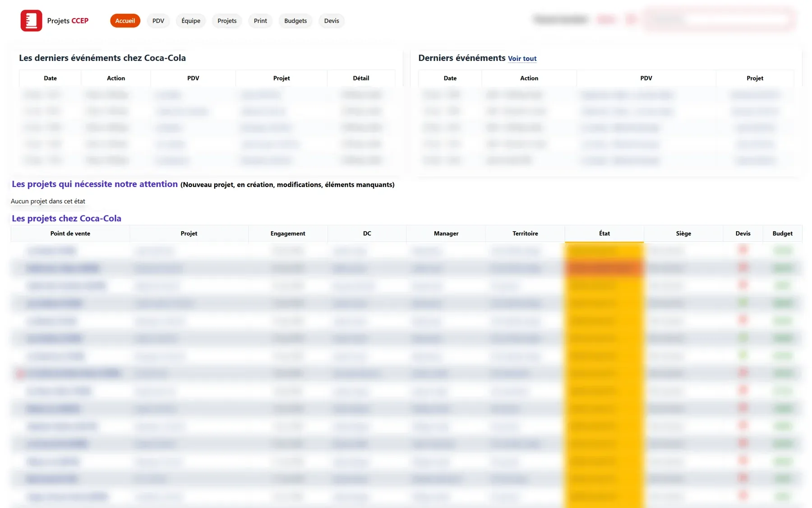Click Projet header in the projects table
This screenshot has height=508, width=812.
[189, 233]
